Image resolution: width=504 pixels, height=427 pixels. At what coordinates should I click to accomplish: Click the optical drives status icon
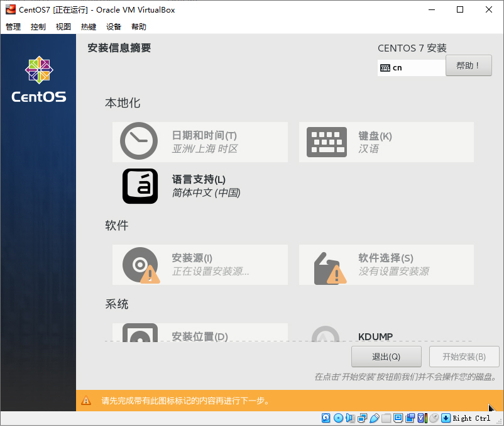(339, 418)
